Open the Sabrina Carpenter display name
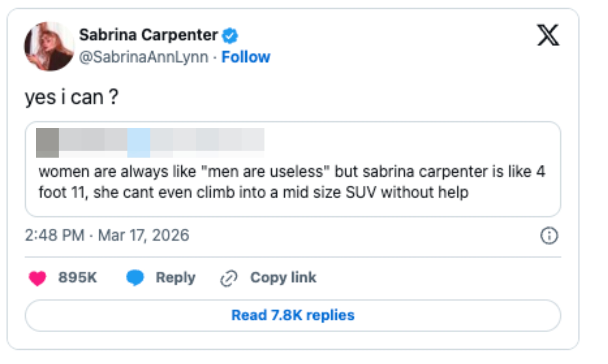608x364 pixels. tap(148, 35)
